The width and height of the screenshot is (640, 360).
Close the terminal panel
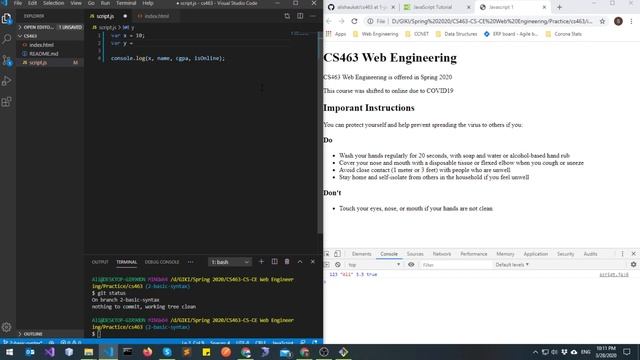point(313,262)
